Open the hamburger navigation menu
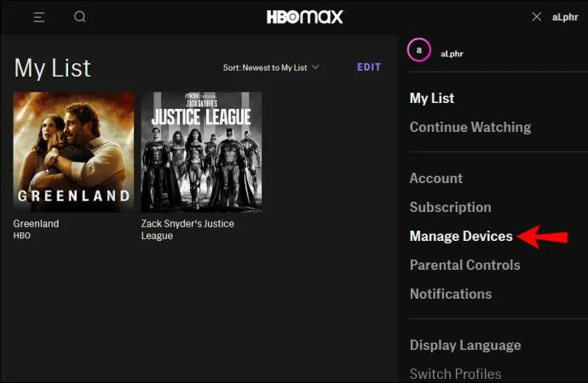This screenshot has width=588, height=383. tap(39, 17)
